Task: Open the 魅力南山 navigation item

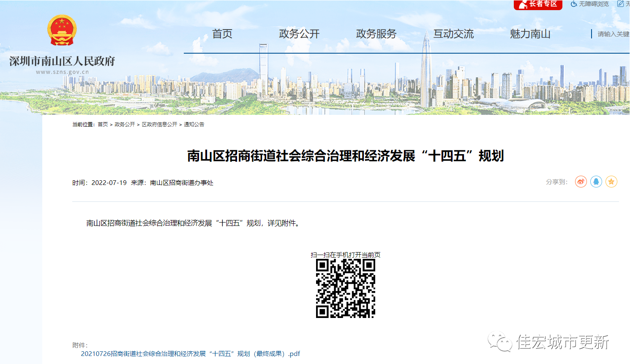Action: tap(530, 34)
